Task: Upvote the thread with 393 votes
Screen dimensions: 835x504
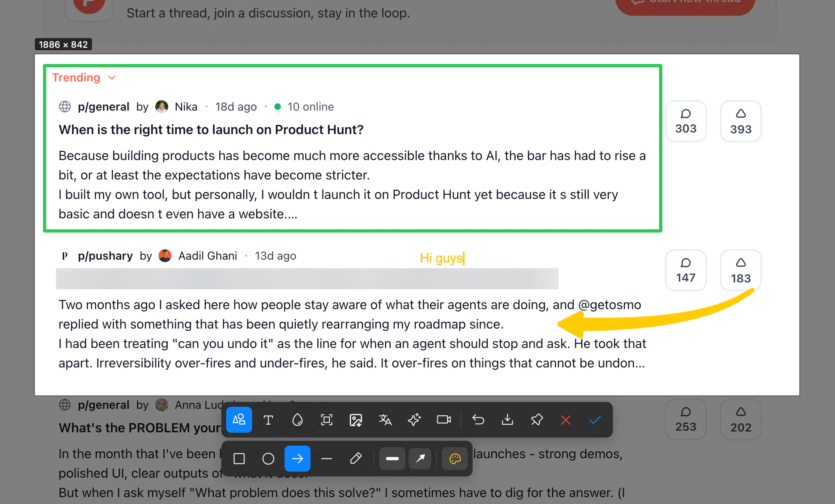Action: 741,121
